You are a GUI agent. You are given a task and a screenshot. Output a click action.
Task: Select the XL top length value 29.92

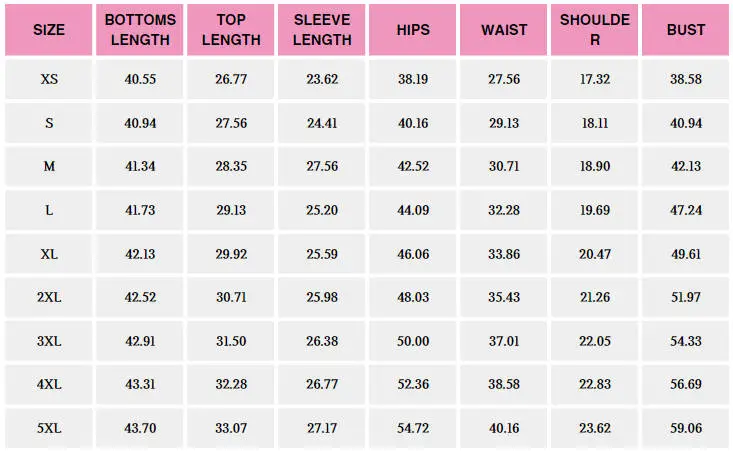coord(231,254)
